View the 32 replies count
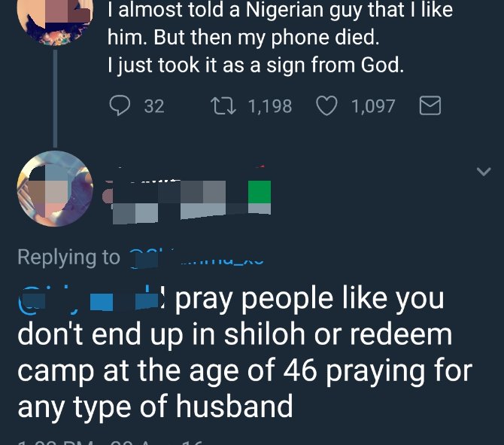Image resolution: width=504 pixels, height=445 pixels. [154, 106]
